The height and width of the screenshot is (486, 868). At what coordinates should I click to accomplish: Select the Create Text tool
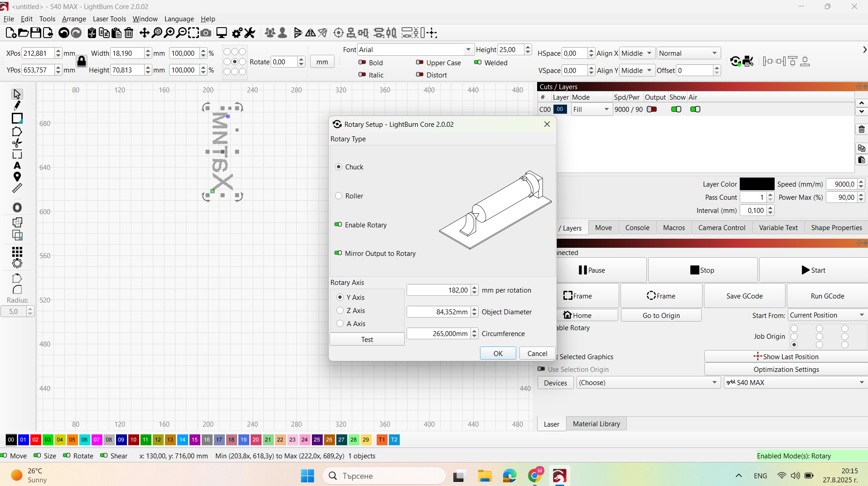tap(17, 165)
